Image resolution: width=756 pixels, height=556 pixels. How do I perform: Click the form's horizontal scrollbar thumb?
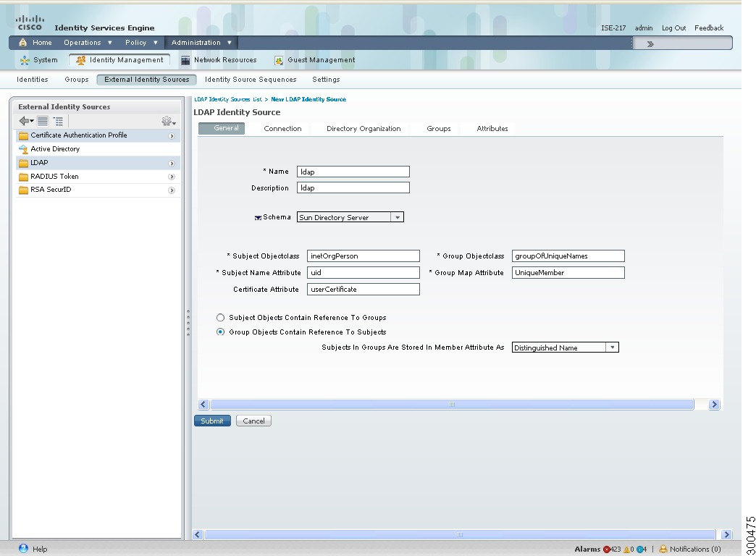pyautogui.click(x=452, y=405)
